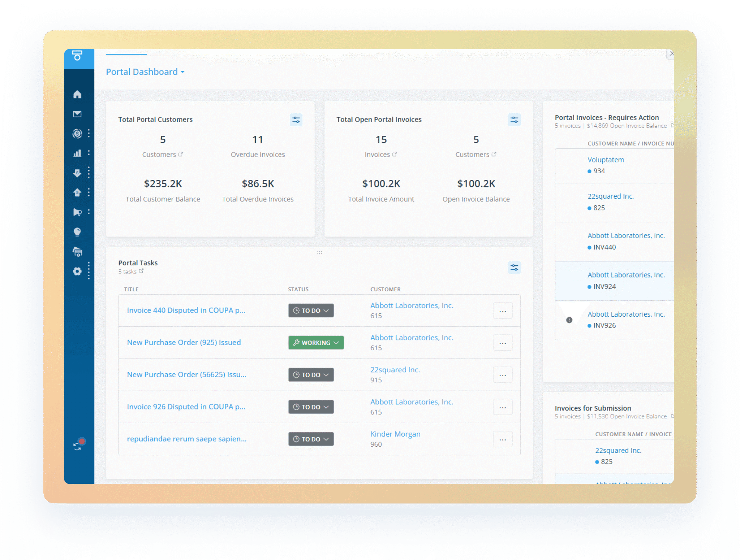Image resolution: width=740 pixels, height=560 pixels.
Task: Open WORKING status dropdown for Purchase Order 925
Action: click(x=316, y=343)
